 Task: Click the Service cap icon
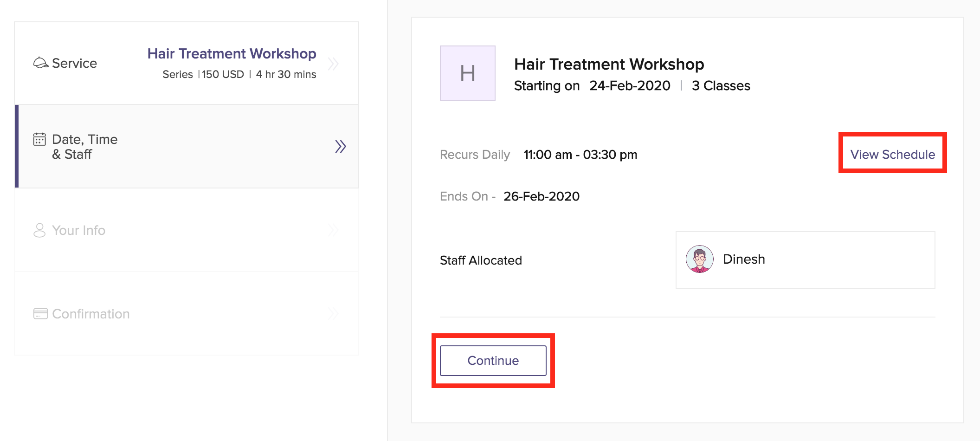click(41, 63)
